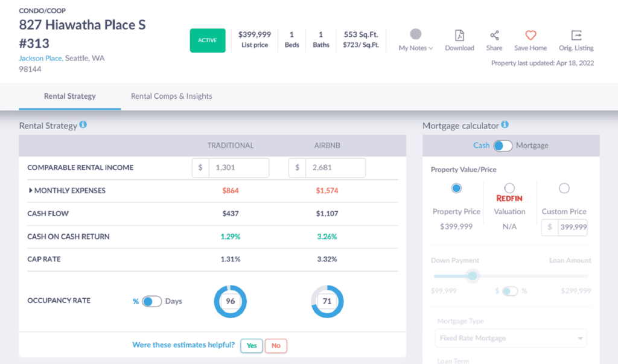This screenshot has height=364, width=618.
Task: Open the Orig. Listing icon
Action: pyautogui.click(x=576, y=36)
